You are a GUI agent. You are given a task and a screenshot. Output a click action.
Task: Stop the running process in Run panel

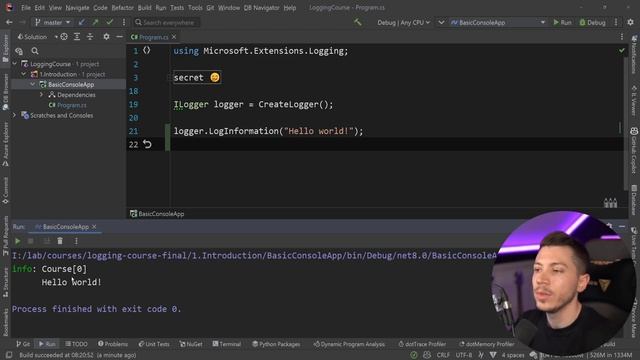click(x=31, y=241)
